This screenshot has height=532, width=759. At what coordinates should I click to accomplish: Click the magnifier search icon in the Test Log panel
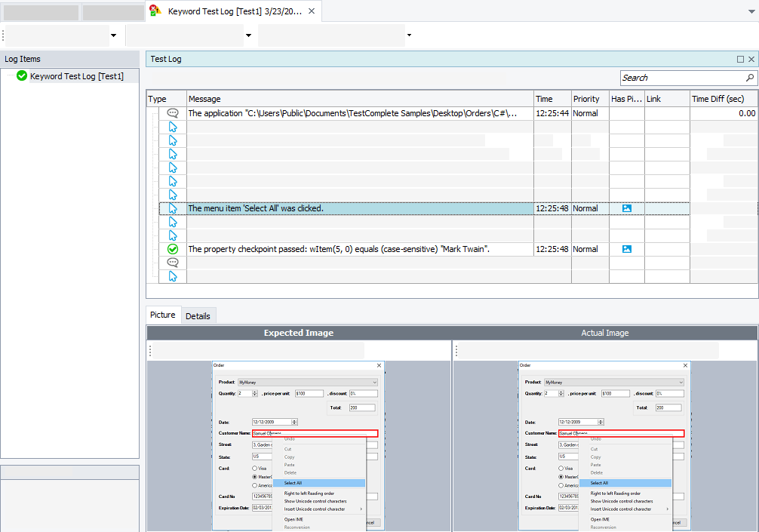749,77
